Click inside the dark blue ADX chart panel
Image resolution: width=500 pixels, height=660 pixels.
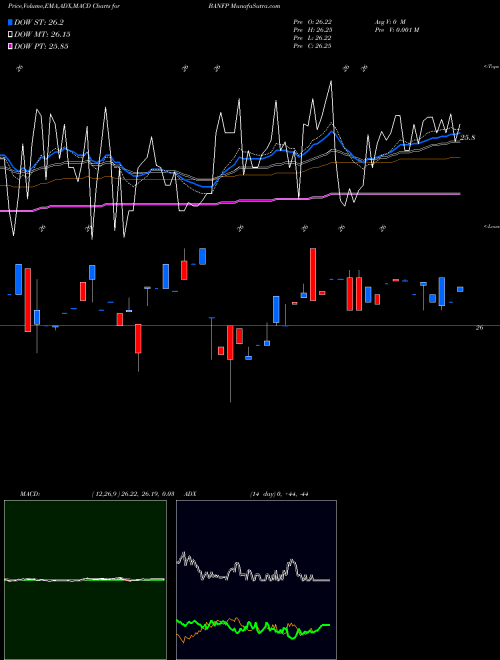pyautogui.click(x=256, y=580)
